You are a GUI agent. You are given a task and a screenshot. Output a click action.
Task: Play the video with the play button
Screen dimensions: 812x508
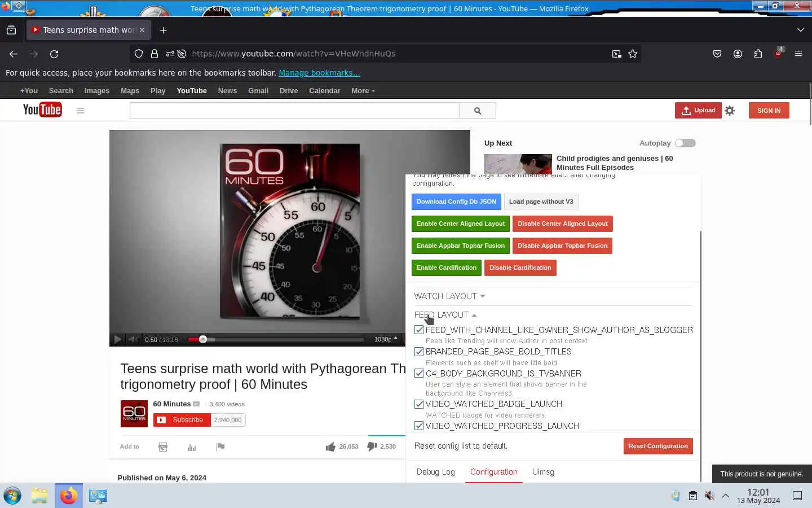point(117,339)
